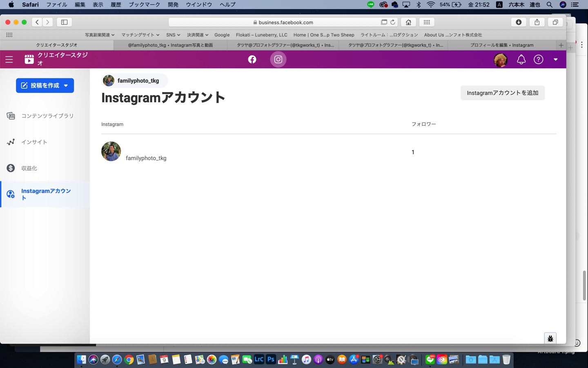Click the familyphoto_tkg row profile picture

[111, 151]
